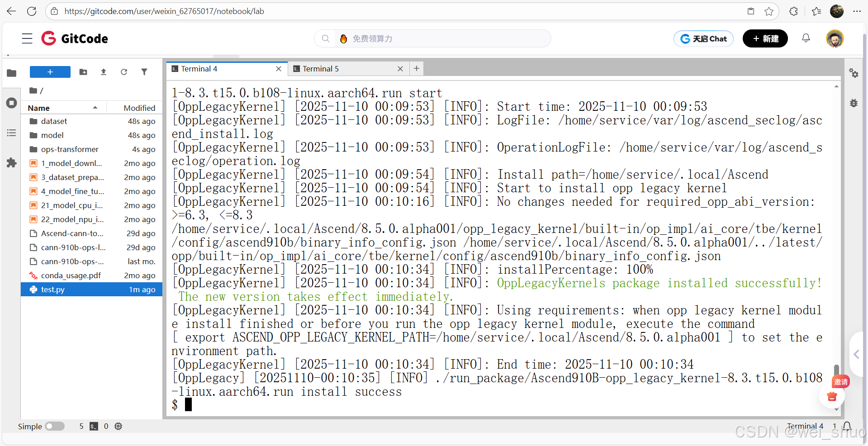Click the kernel count chip status icon

(118, 426)
